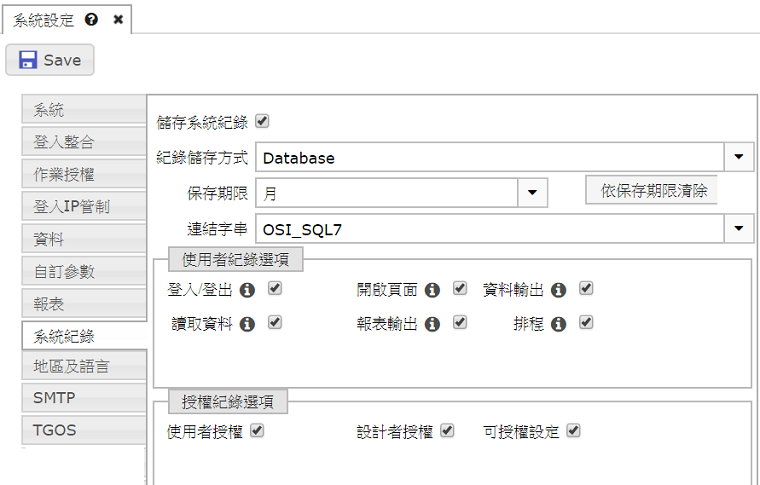Click the info icon next to 資料輸出
The height and width of the screenshot is (485, 760).
559,289
